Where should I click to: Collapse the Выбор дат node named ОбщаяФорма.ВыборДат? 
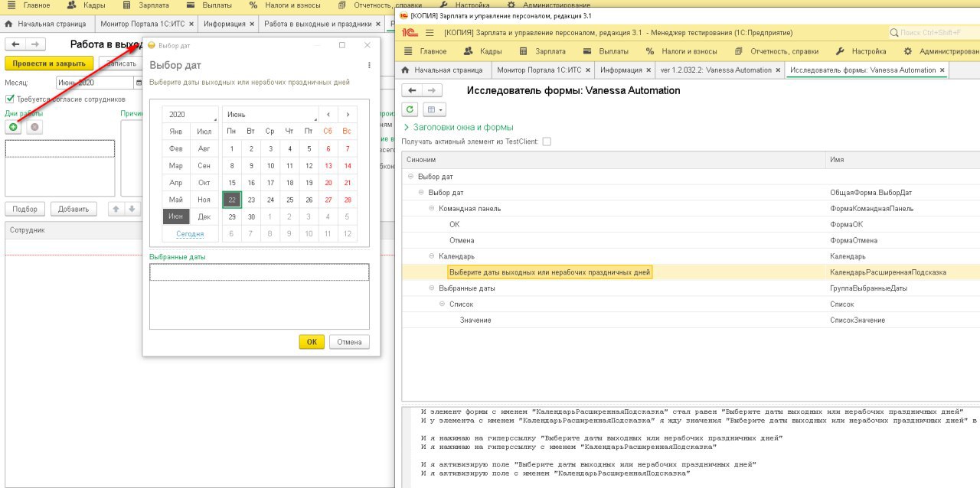[421, 193]
